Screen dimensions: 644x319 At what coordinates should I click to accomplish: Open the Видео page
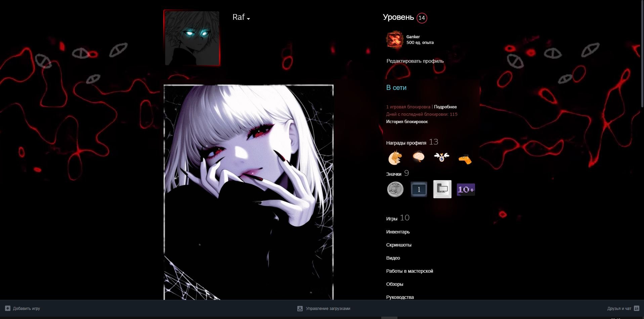393,258
